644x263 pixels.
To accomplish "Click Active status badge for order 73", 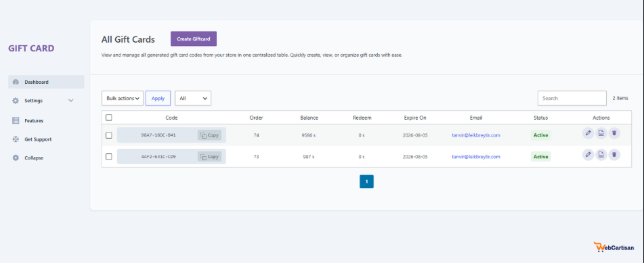I will (540, 156).
